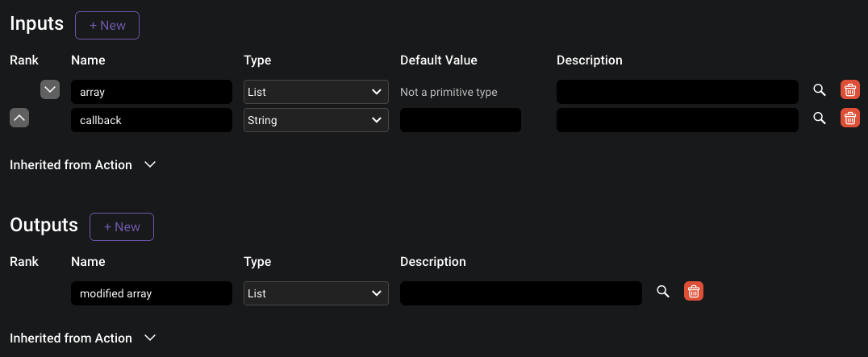868x357 pixels.
Task: Click the search icon for array input
Action: pyautogui.click(x=819, y=90)
